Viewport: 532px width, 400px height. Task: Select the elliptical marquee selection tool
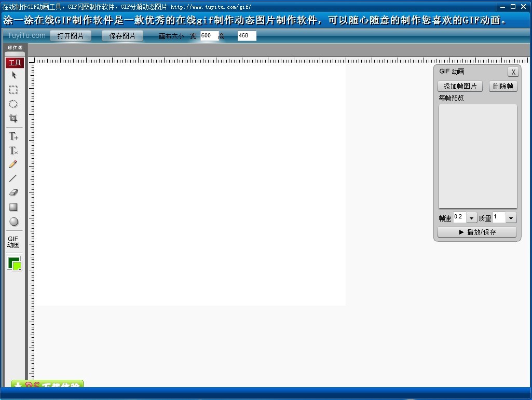(x=13, y=104)
